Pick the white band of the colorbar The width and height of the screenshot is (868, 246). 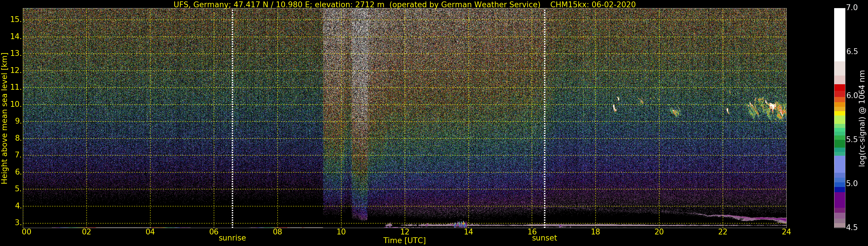[839, 35]
